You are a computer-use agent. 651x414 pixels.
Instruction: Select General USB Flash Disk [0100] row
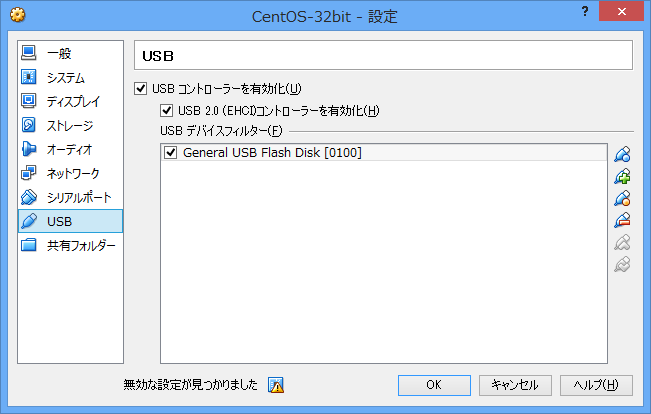click(384, 152)
